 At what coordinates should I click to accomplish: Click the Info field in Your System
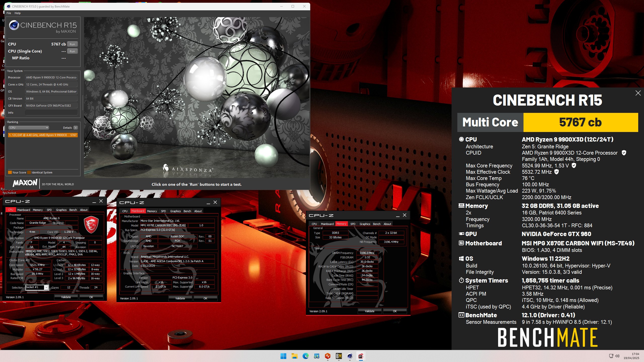click(51, 113)
